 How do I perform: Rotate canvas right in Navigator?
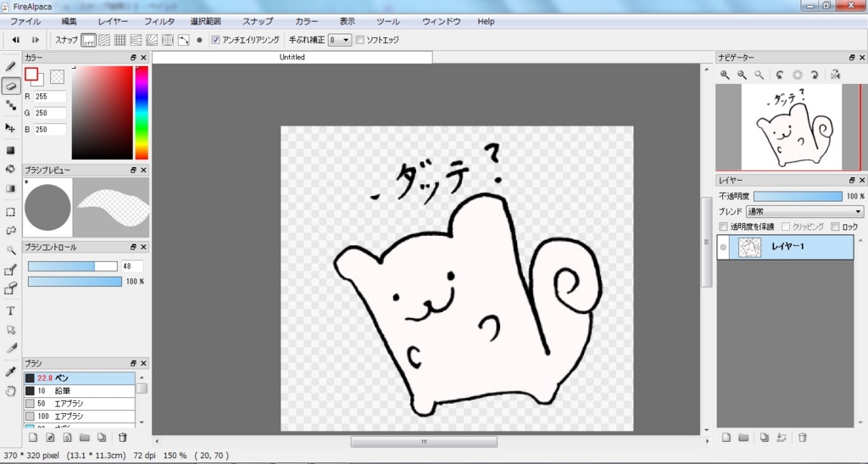[815, 75]
